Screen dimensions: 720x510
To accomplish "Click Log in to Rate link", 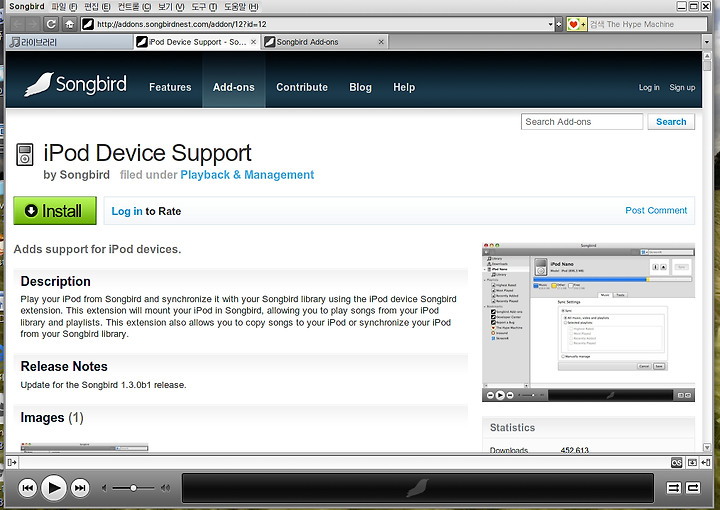I will (127, 211).
